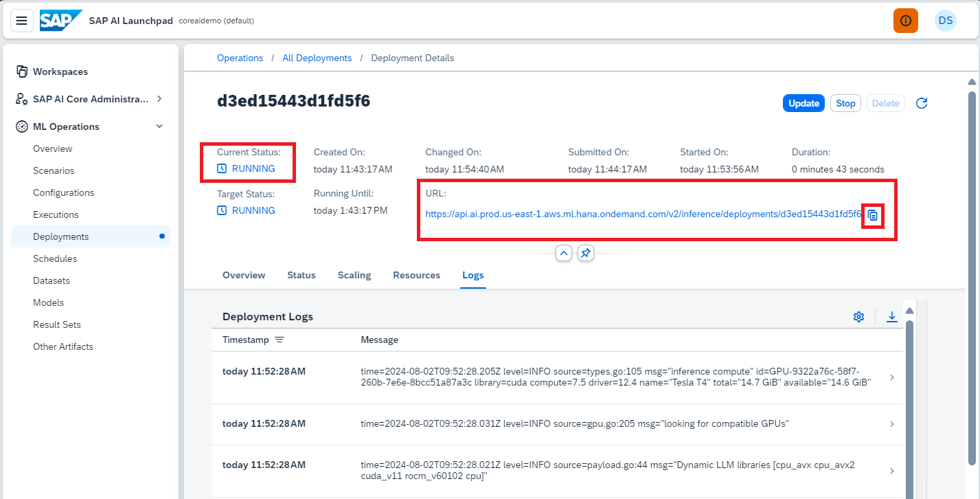This screenshot has width=980, height=499.
Task: Click the Deployment Details breadcrumb text
Action: (413, 58)
